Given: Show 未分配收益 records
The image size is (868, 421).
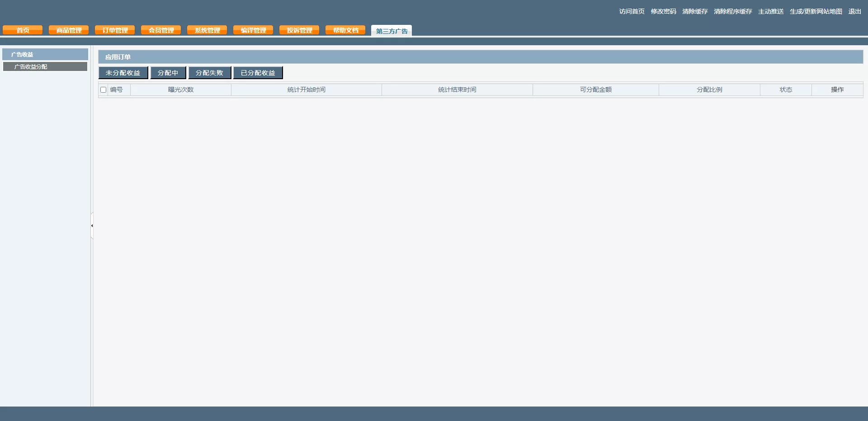Looking at the screenshot, I should [x=123, y=73].
